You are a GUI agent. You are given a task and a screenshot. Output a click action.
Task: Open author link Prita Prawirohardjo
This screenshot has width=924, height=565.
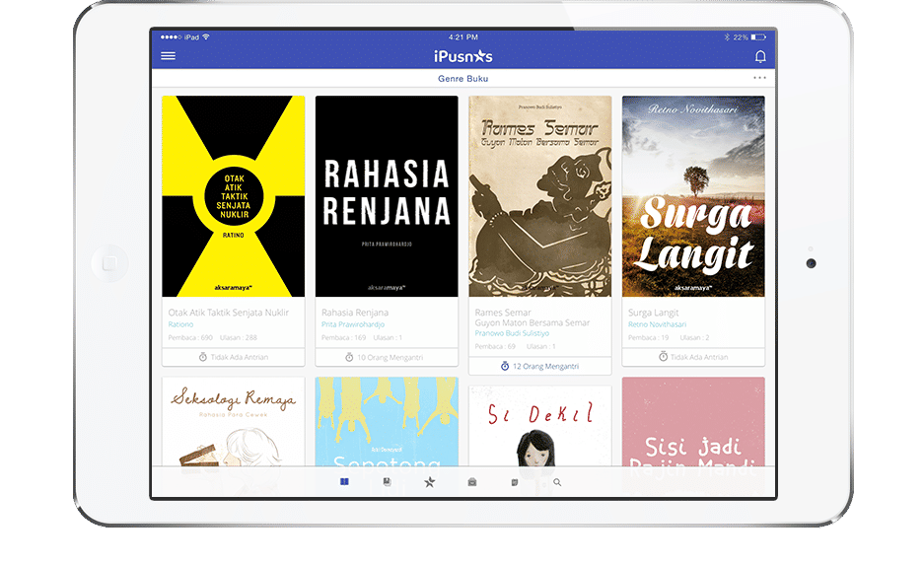(x=353, y=324)
